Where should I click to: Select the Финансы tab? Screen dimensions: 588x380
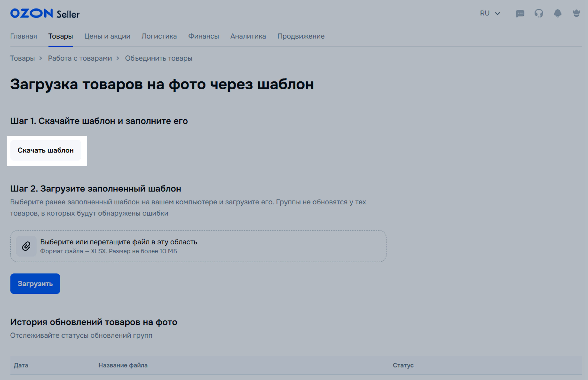pyautogui.click(x=204, y=36)
